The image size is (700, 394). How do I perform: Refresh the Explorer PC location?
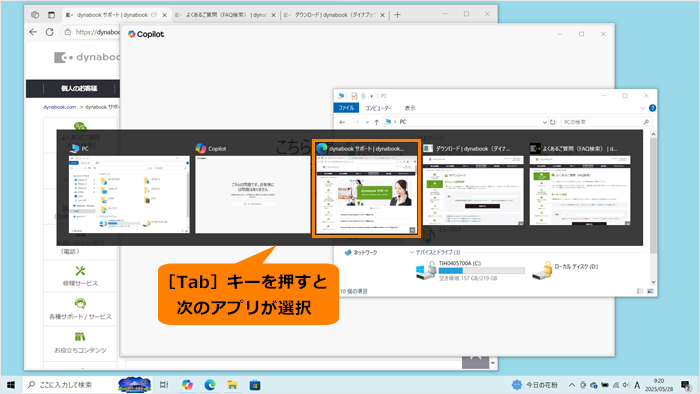[553, 122]
